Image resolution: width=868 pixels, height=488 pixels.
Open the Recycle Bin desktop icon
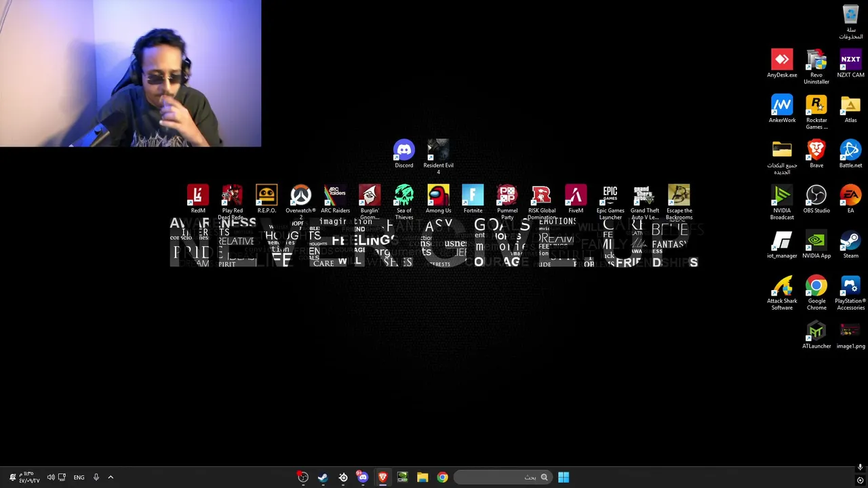[x=850, y=22]
